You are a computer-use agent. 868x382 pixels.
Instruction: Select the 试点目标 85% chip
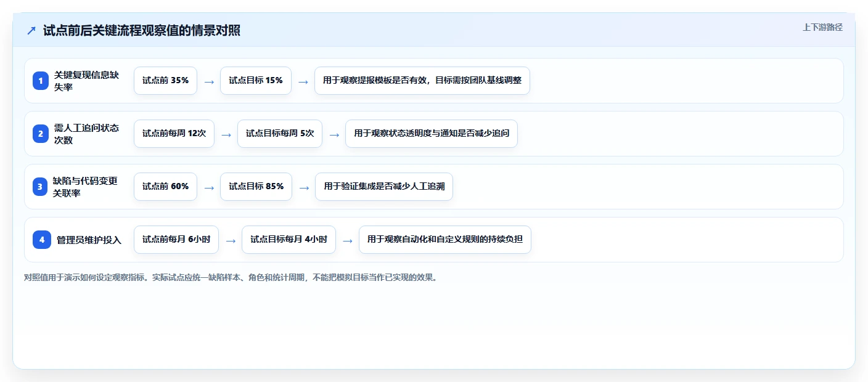pyautogui.click(x=256, y=187)
